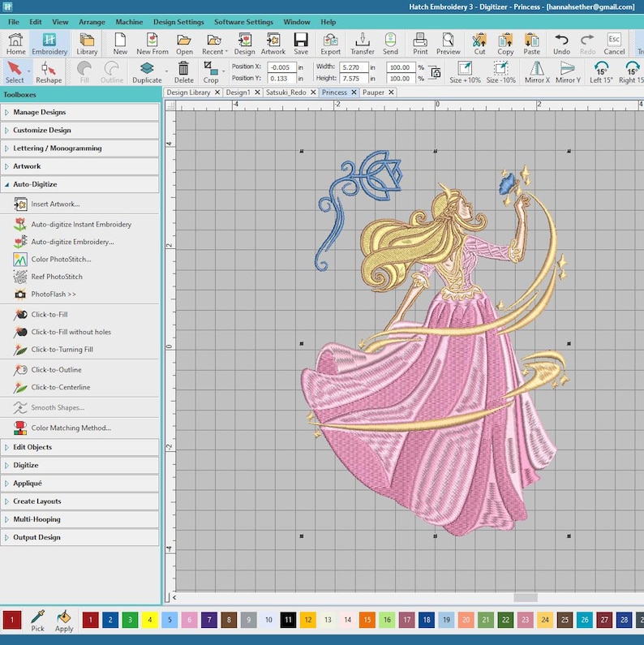Switch to the Satsuki_Redo tab

pyautogui.click(x=286, y=92)
